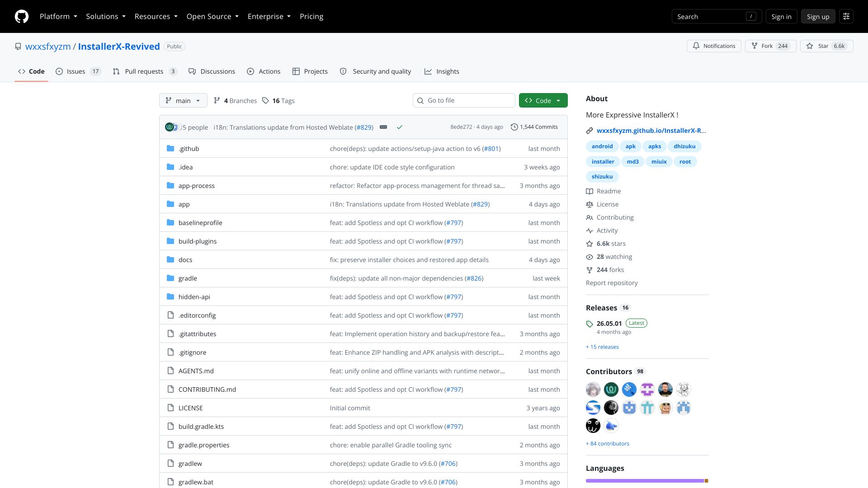Viewport: 868px width, 488px height.
Task: Open the Projects tab
Action: click(310, 71)
